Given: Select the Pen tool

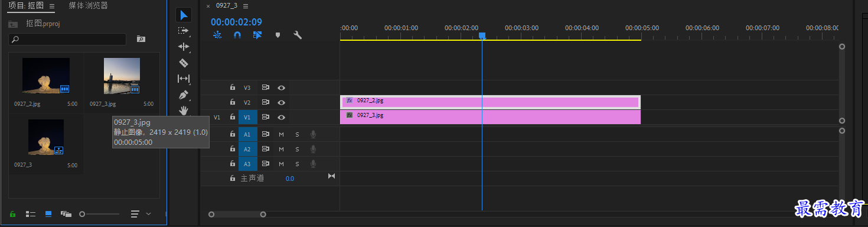Looking at the screenshot, I should click(x=183, y=95).
